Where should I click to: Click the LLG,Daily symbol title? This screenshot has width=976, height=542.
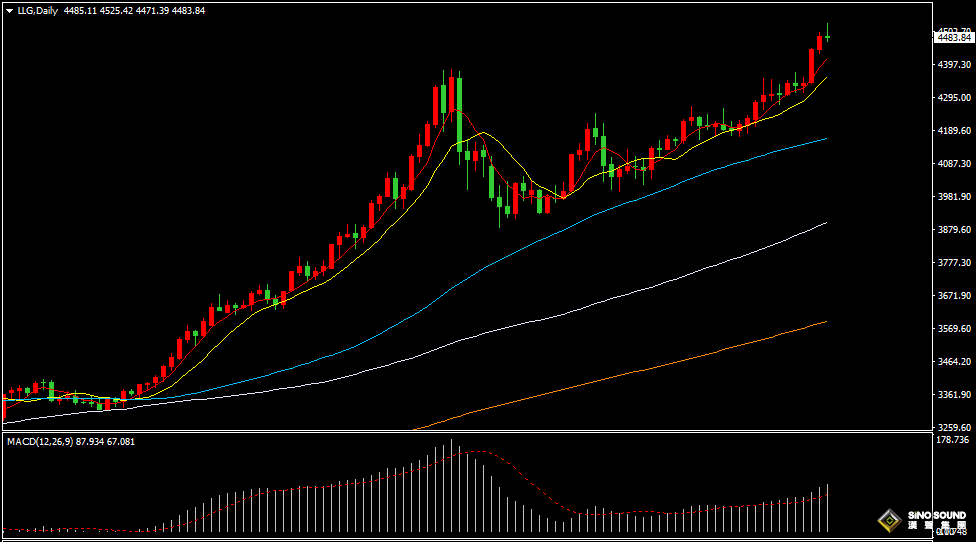tap(38, 11)
